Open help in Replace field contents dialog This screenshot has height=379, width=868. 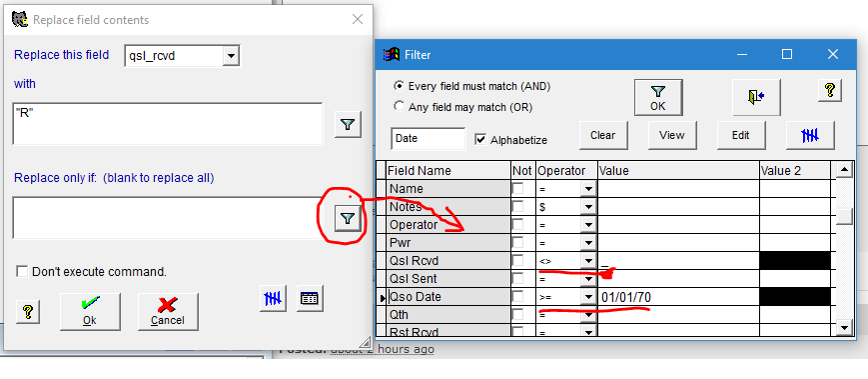click(x=29, y=312)
